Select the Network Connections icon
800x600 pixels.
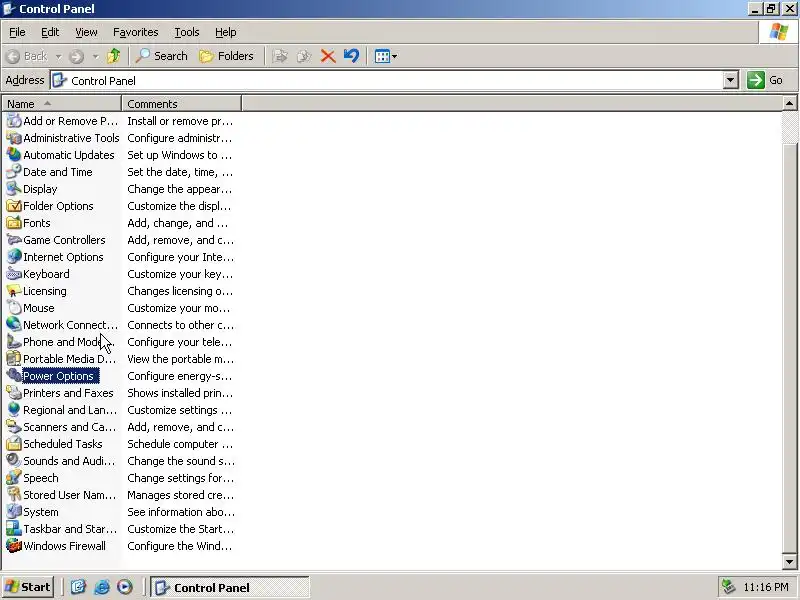coord(14,325)
